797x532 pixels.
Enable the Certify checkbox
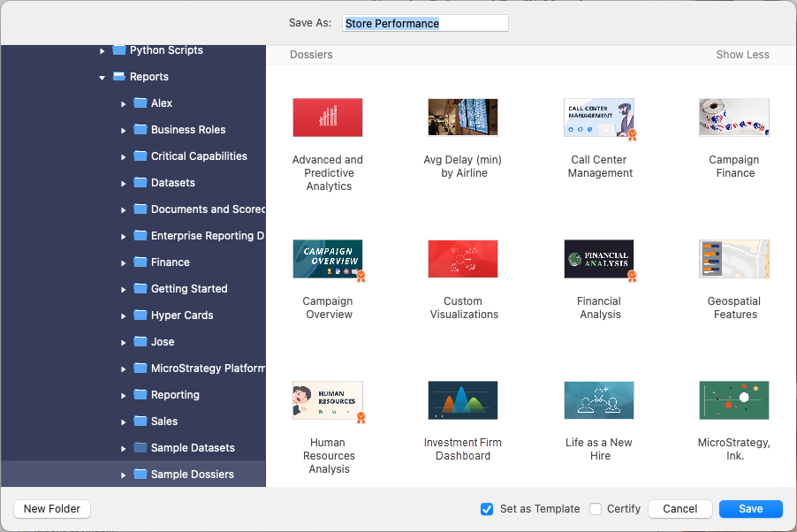(x=596, y=509)
